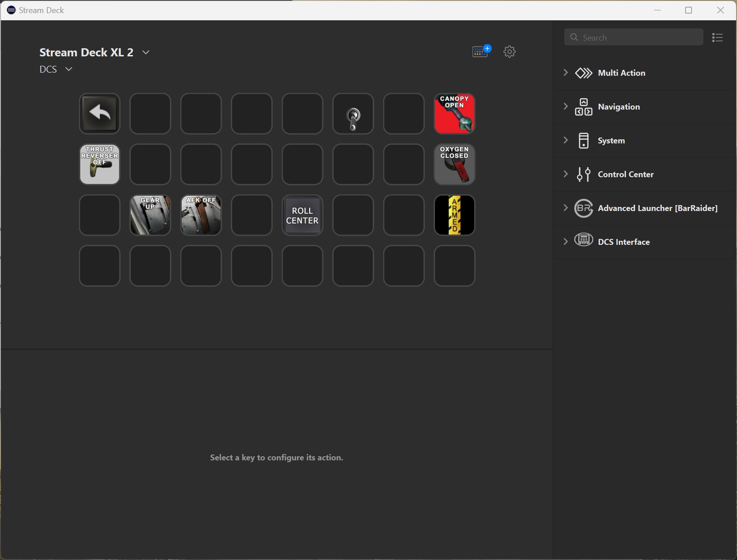The width and height of the screenshot is (737, 560).
Task: Expand the Control Center category
Action: click(625, 174)
